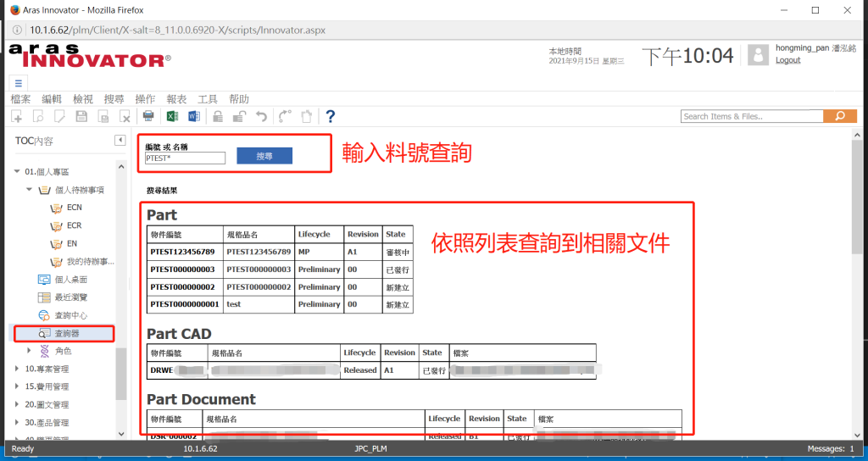Click the 編號 或 名稱 input field

coord(185,158)
